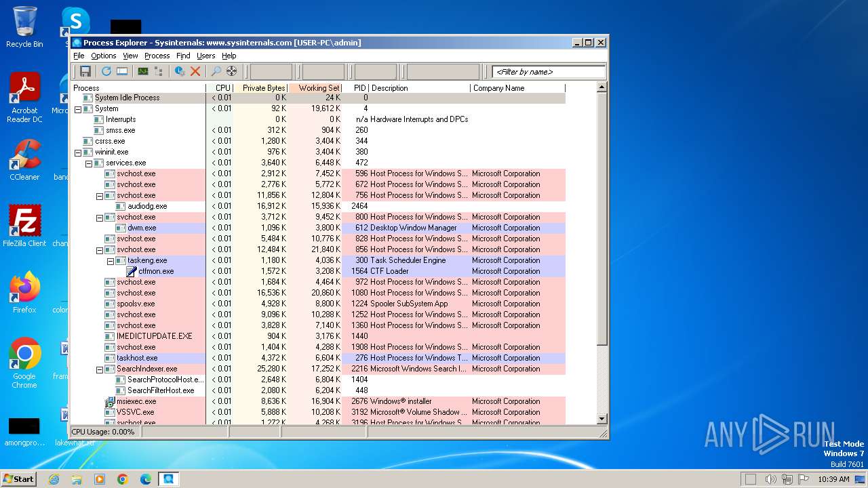Select the smss.exe row

click(x=319, y=130)
